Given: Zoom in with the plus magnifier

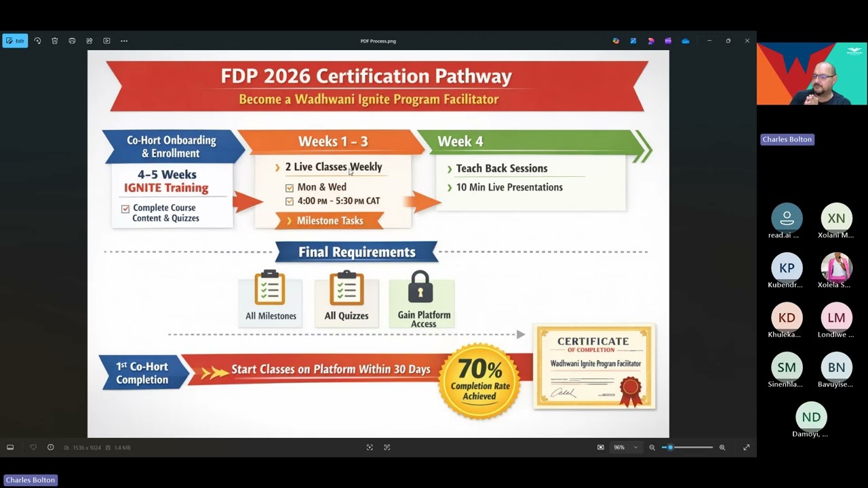Looking at the screenshot, I should point(722,447).
